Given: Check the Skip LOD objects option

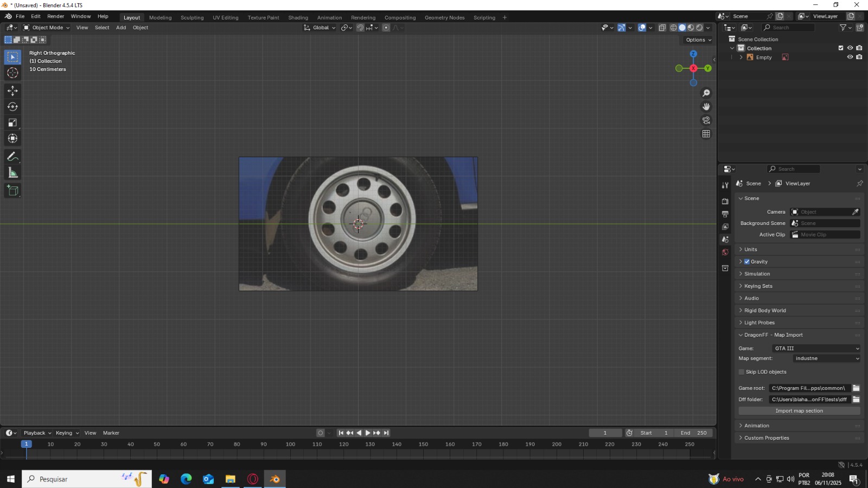Looking at the screenshot, I should click(x=742, y=372).
